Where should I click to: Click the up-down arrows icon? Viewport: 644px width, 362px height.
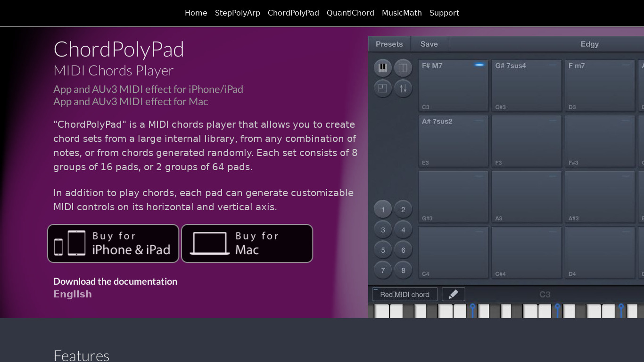pyautogui.click(x=403, y=88)
